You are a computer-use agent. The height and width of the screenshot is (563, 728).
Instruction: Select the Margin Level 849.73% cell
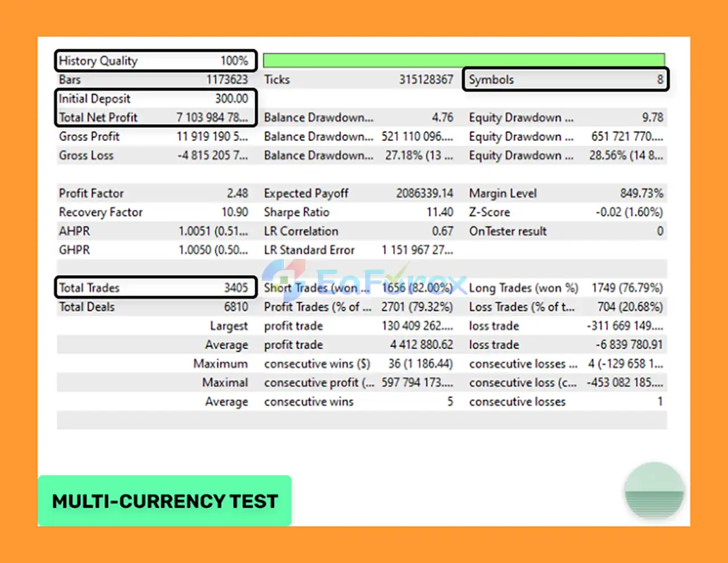pyautogui.click(x=642, y=193)
